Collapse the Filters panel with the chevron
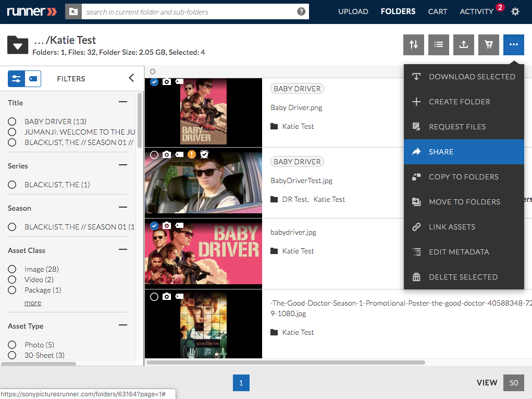Image resolution: width=532 pixels, height=399 pixels. (132, 78)
